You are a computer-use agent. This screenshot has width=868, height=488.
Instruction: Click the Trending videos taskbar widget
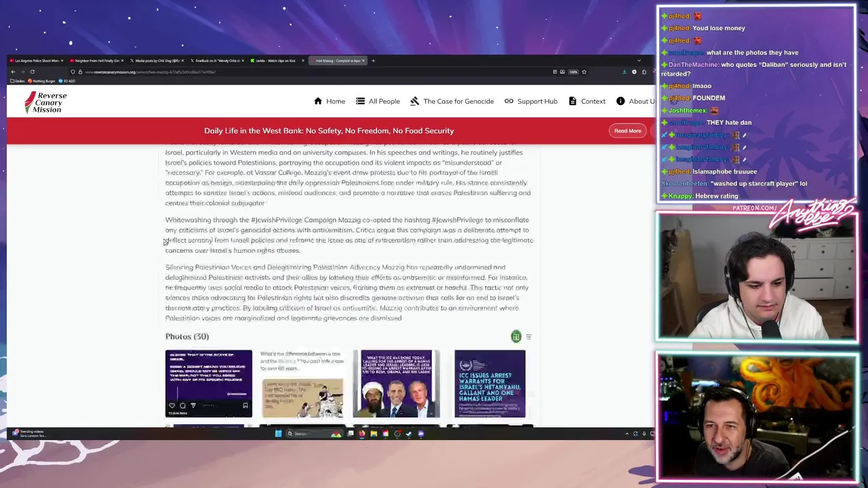tap(28, 434)
